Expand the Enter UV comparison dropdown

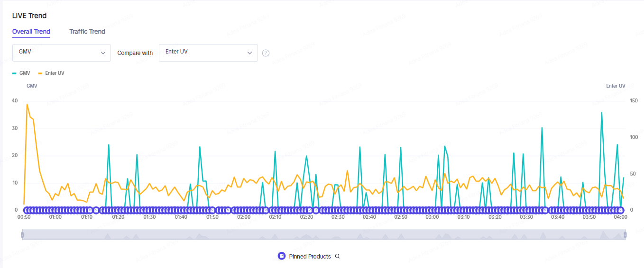click(208, 53)
